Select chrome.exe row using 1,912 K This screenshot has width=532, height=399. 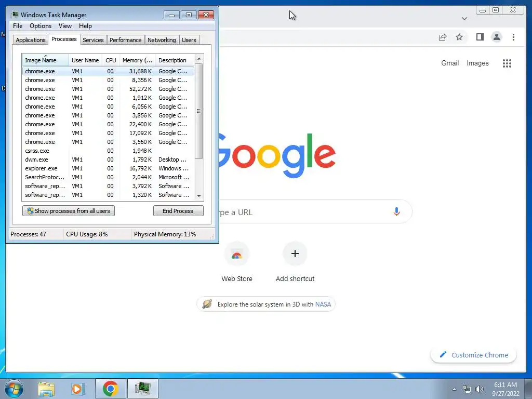(x=108, y=98)
